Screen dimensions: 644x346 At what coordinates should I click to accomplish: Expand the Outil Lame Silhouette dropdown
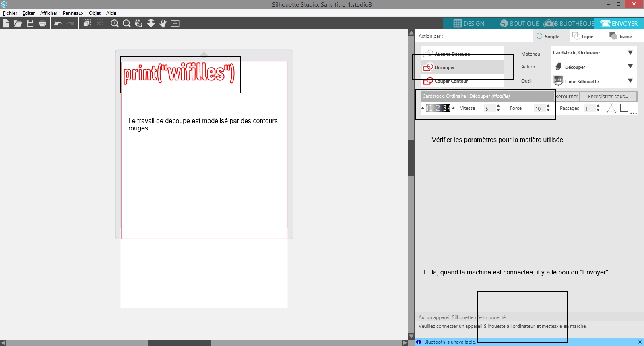click(630, 81)
